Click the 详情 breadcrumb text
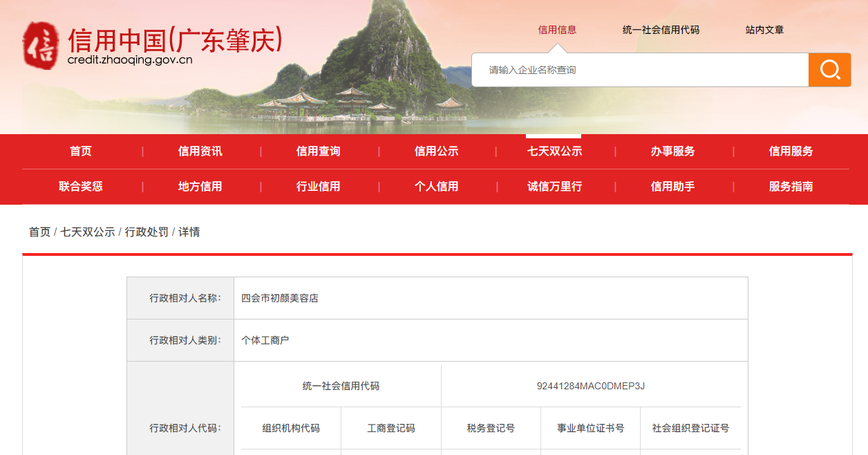The height and width of the screenshot is (455, 868). coord(189,232)
